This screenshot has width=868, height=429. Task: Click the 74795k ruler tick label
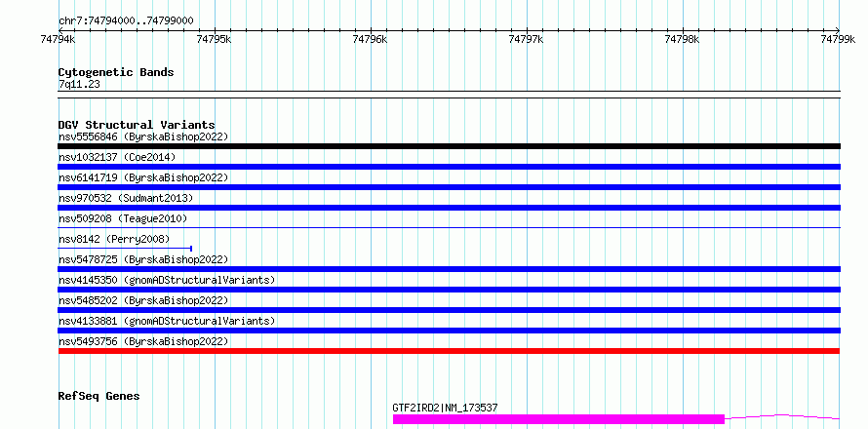(215, 39)
